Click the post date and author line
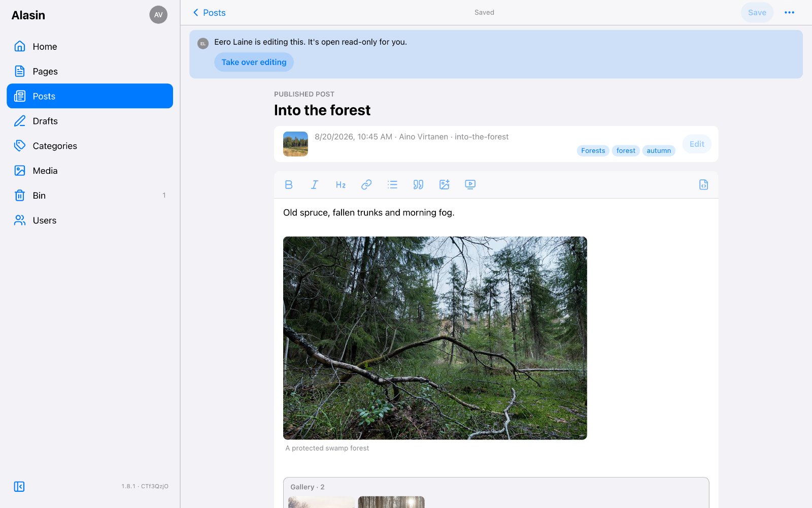Viewport: 812px width, 508px height. [x=412, y=137]
